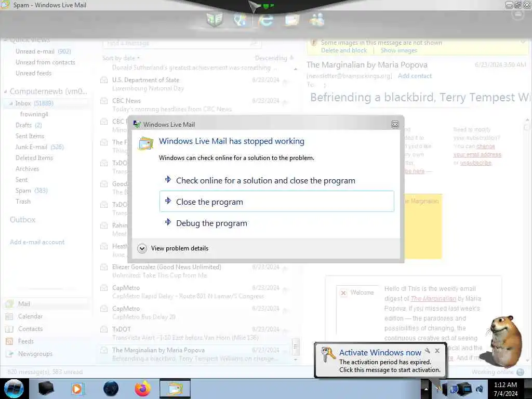Click Messenger people icon in top dock
This screenshot has width=532, height=399.
317,20
